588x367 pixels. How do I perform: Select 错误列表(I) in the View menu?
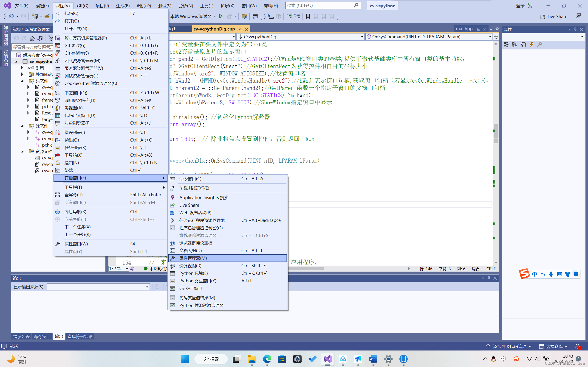(74, 132)
